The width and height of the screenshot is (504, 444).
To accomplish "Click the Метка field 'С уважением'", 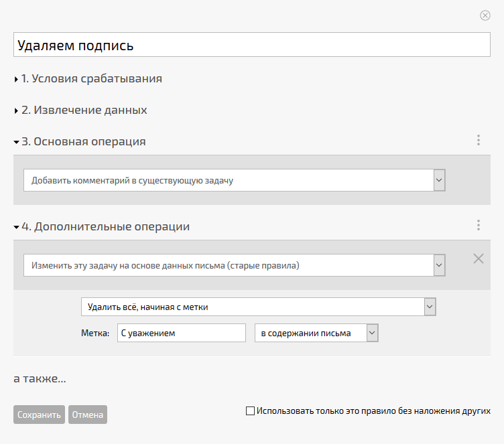I will pos(182,333).
